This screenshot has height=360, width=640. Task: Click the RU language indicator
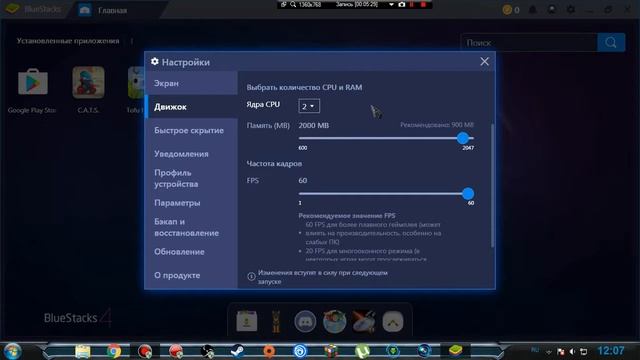click(x=535, y=350)
